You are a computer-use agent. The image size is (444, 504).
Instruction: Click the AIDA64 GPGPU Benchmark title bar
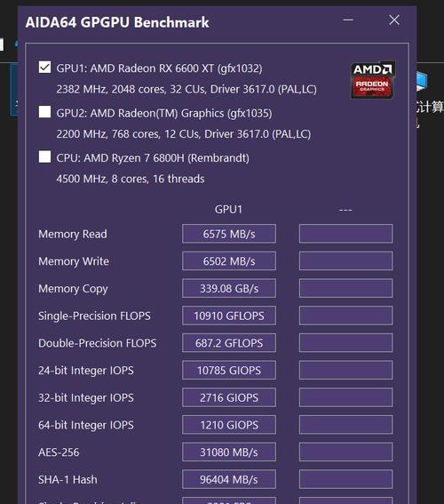pos(179,22)
